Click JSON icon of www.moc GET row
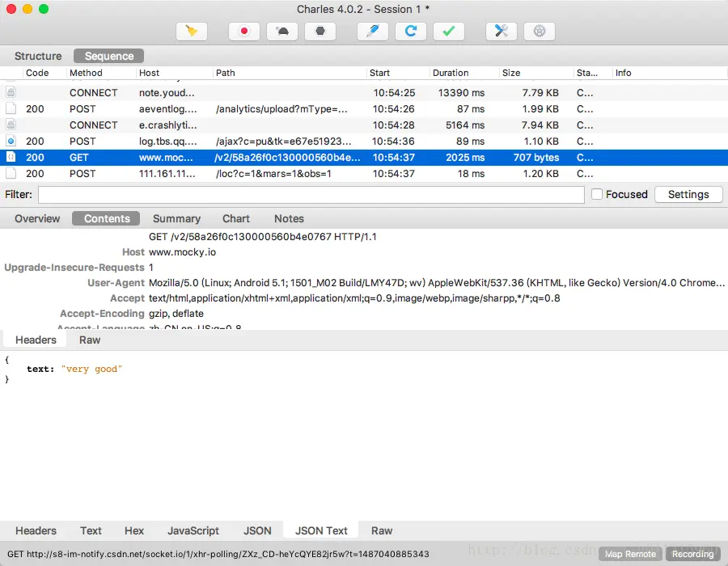728x566 pixels. pos(11,158)
